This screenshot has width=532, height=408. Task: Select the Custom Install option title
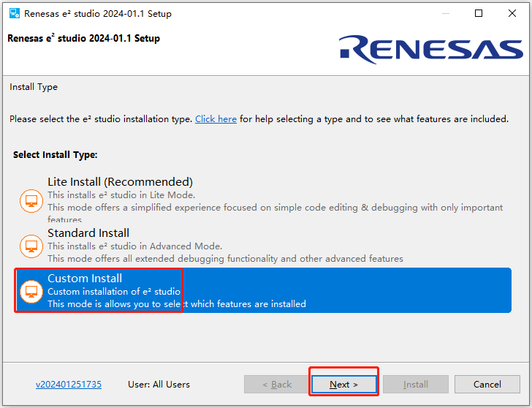[85, 279]
